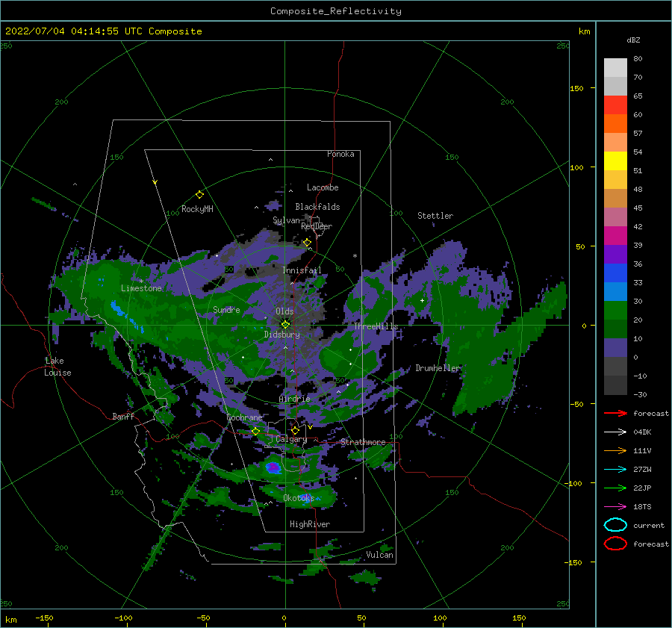Click the Lacombe city label

click(x=323, y=187)
